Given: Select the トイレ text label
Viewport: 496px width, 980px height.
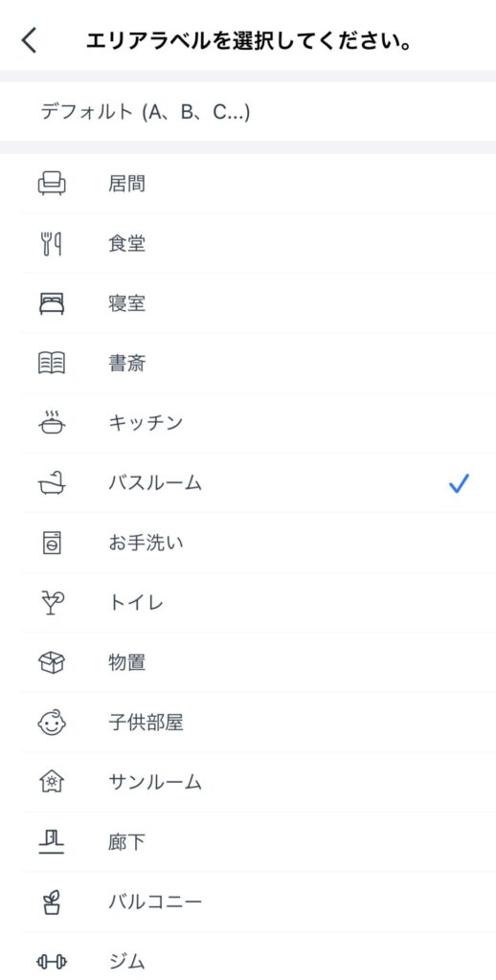Looking at the screenshot, I should pyautogui.click(x=136, y=603).
